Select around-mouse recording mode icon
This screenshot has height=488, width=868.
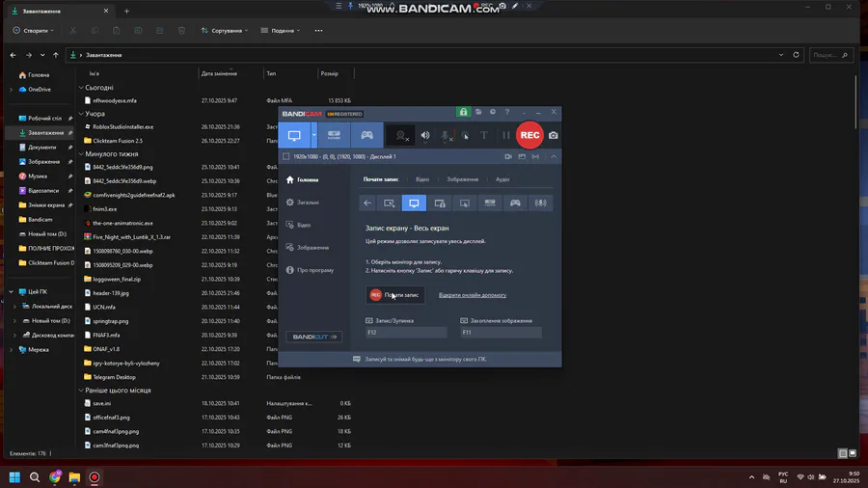(465, 203)
